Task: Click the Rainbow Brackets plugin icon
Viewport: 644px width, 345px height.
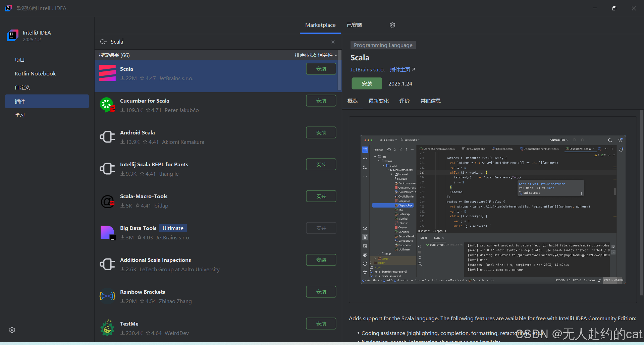Action: pyautogui.click(x=107, y=296)
